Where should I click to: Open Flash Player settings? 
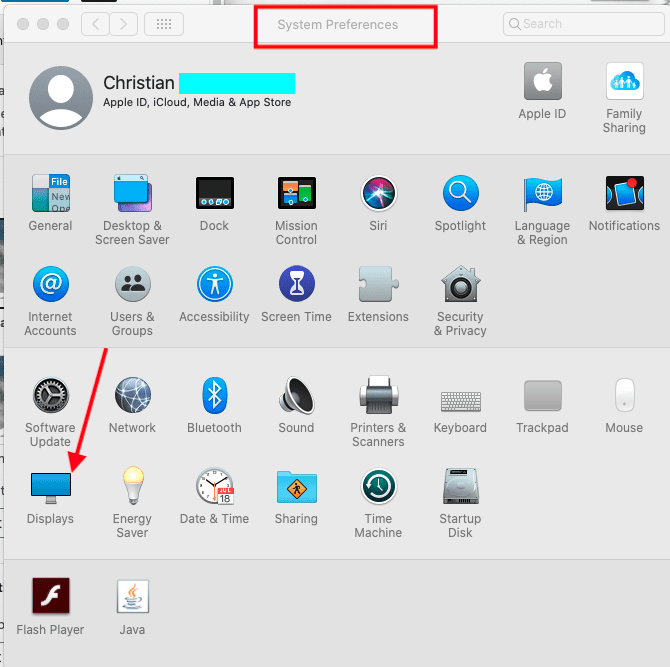click(x=50, y=598)
